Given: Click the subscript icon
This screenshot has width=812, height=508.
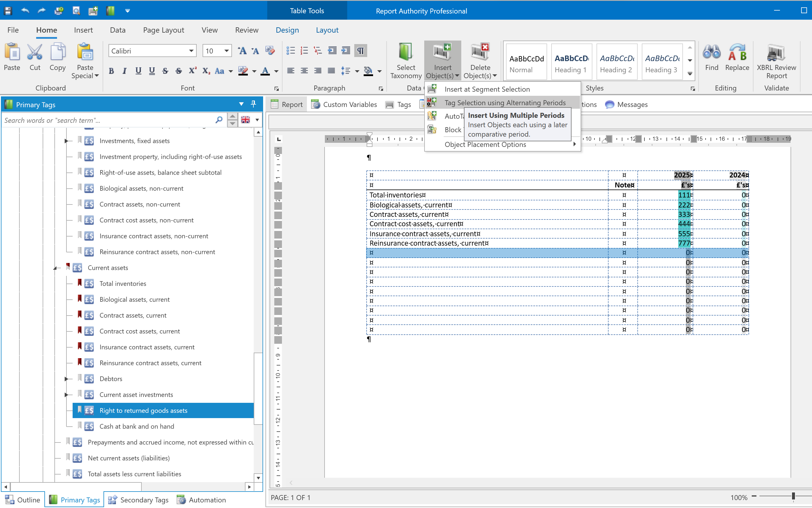Looking at the screenshot, I should point(206,71).
